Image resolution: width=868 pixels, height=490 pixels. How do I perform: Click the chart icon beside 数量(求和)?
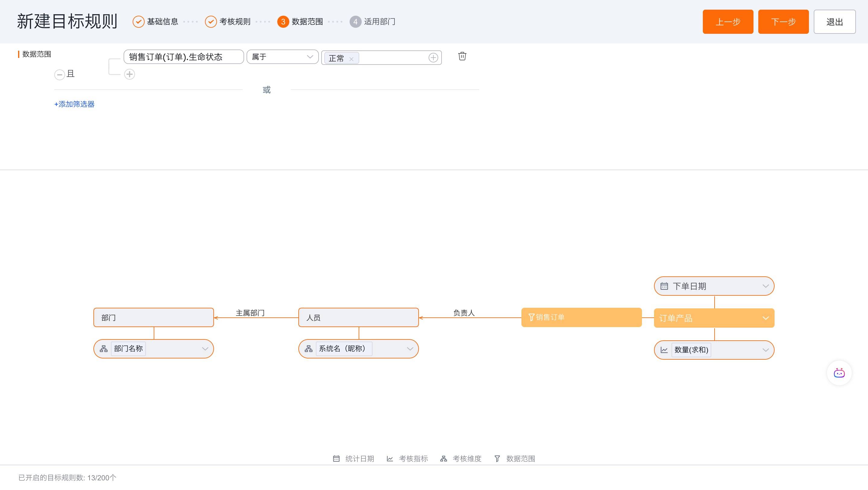664,350
